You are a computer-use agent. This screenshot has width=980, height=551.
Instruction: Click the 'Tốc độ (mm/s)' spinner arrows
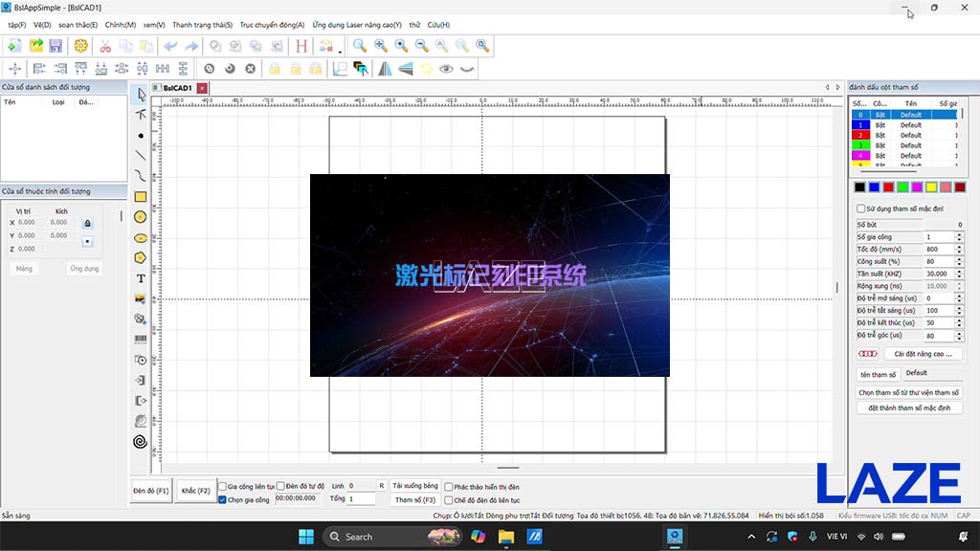(x=959, y=250)
